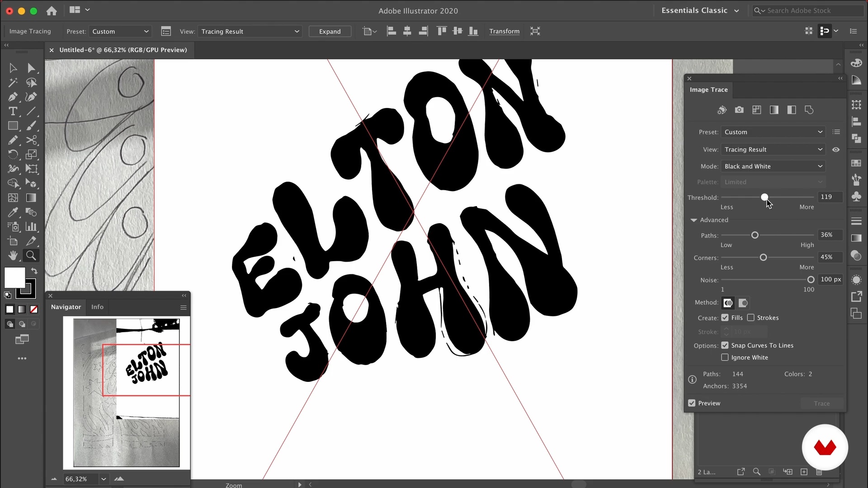Select the Zoom tool magnifier
Image resolution: width=868 pixels, height=488 pixels.
coord(31,256)
